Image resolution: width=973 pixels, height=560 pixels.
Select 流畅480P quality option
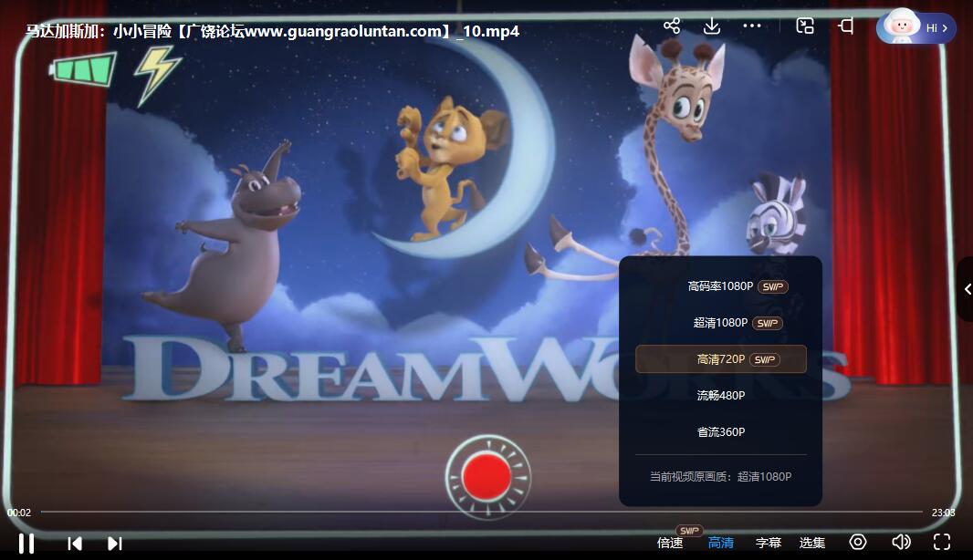pos(720,395)
